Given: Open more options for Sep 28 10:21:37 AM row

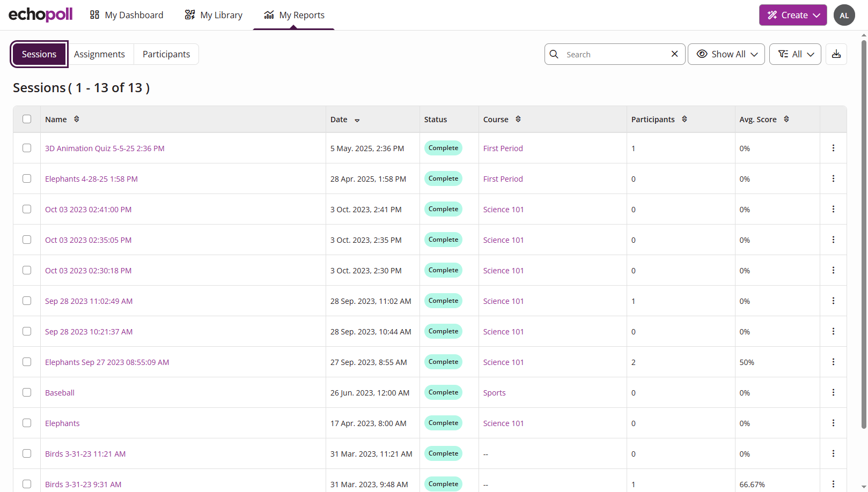Looking at the screenshot, I should click(833, 331).
